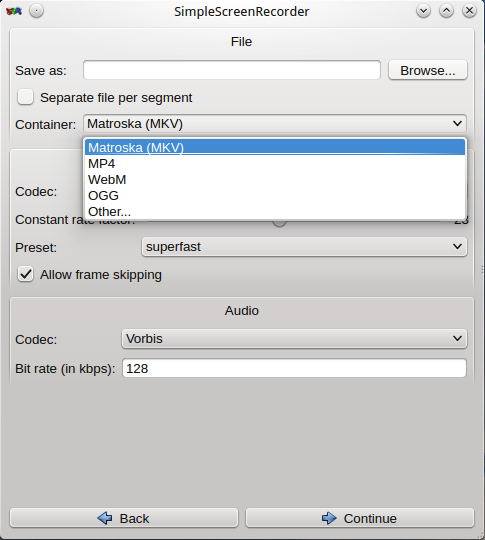This screenshot has height=540, width=485.
Task: Open the Preset superfast dropdown
Action: pyautogui.click(x=304, y=247)
